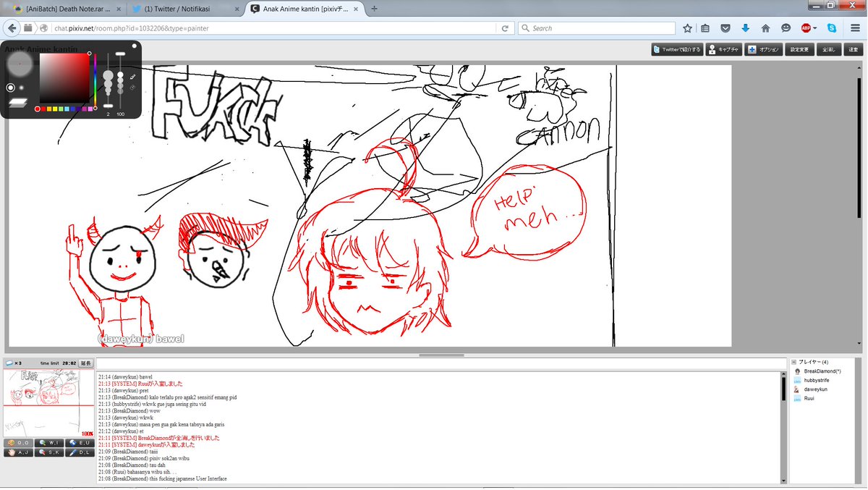Image resolution: width=868 pixels, height=490 pixels.
Task: Click the 全消し clear-all button
Action: (x=829, y=49)
